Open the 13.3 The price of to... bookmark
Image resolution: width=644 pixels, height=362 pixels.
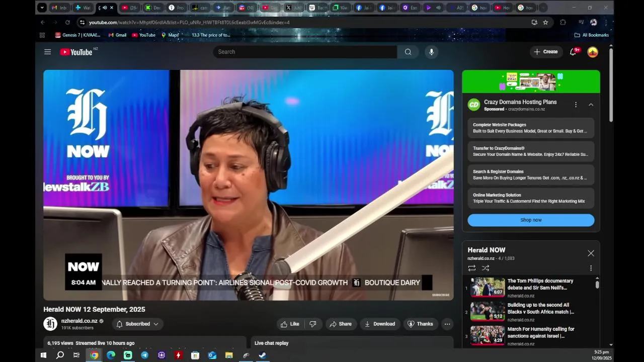(207, 35)
